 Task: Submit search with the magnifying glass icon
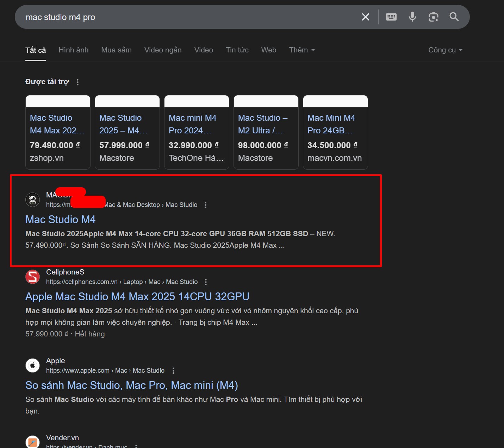point(454,17)
